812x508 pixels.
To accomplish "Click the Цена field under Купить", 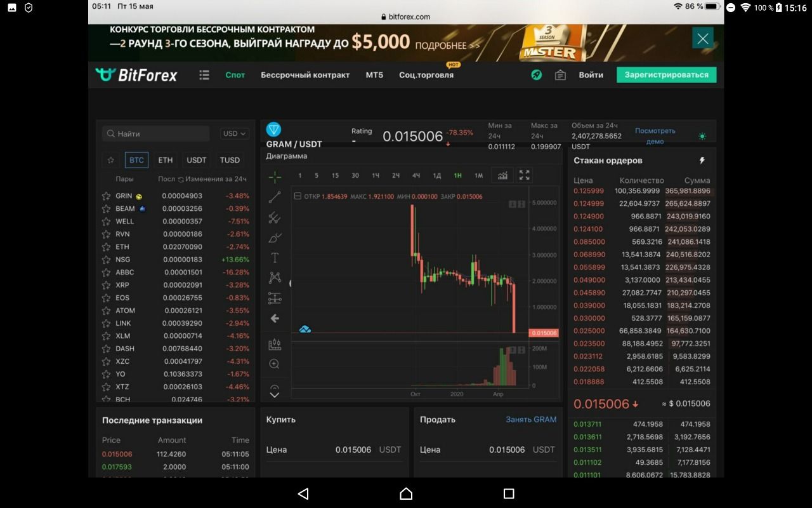I will pyautogui.click(x=334, y=450).
